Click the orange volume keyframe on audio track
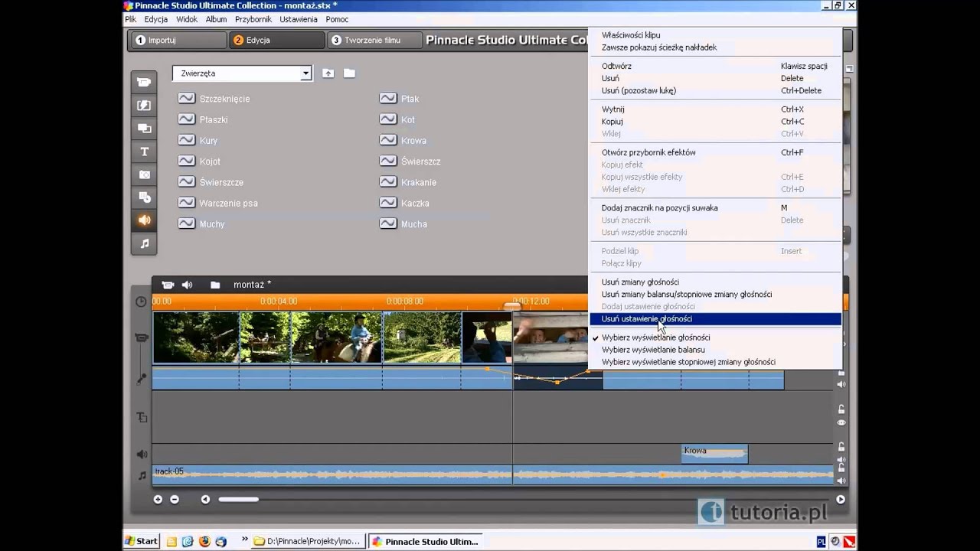The height and width of the screenshot is (551, 980). click(x=557, y=381)
